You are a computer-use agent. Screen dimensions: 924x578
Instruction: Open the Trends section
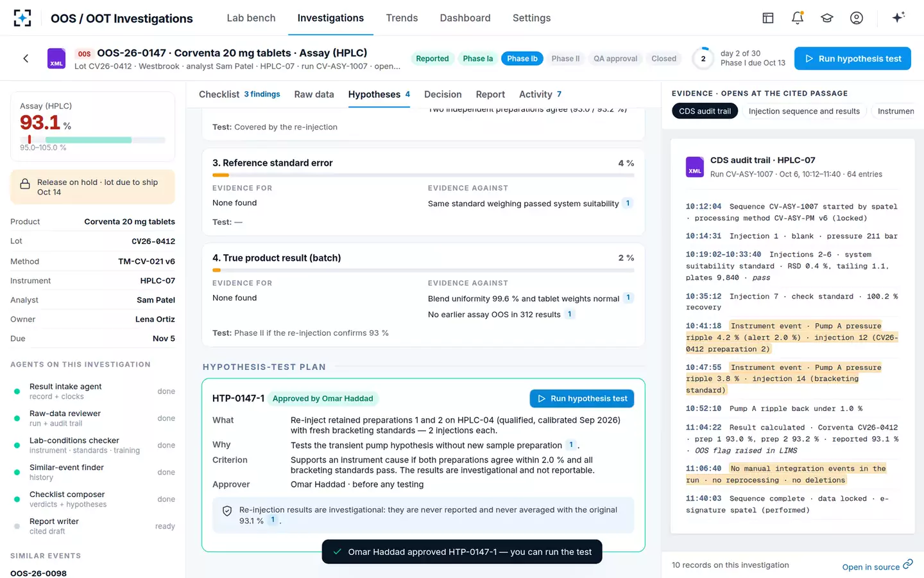[402, 18]
